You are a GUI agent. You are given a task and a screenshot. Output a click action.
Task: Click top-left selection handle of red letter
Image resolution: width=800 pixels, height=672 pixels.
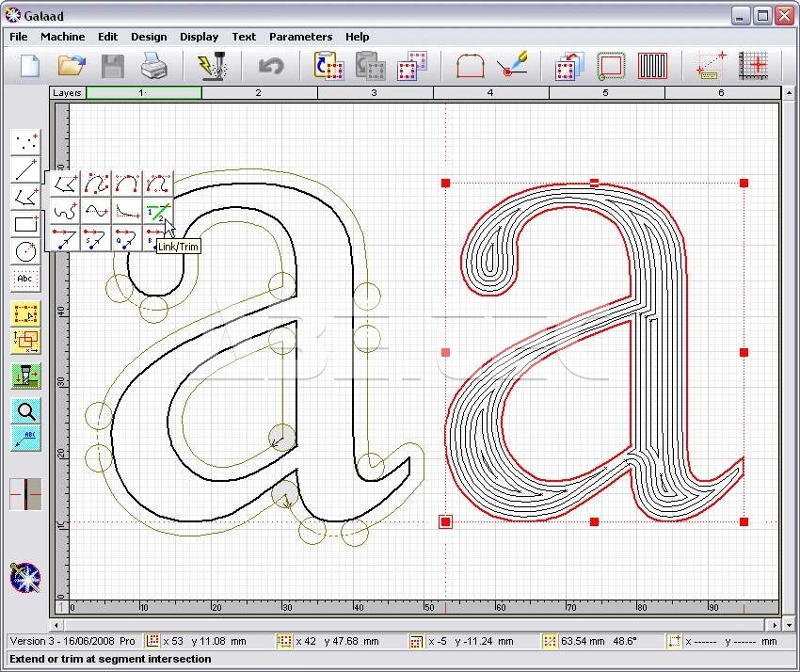click(x=445, y=183)
